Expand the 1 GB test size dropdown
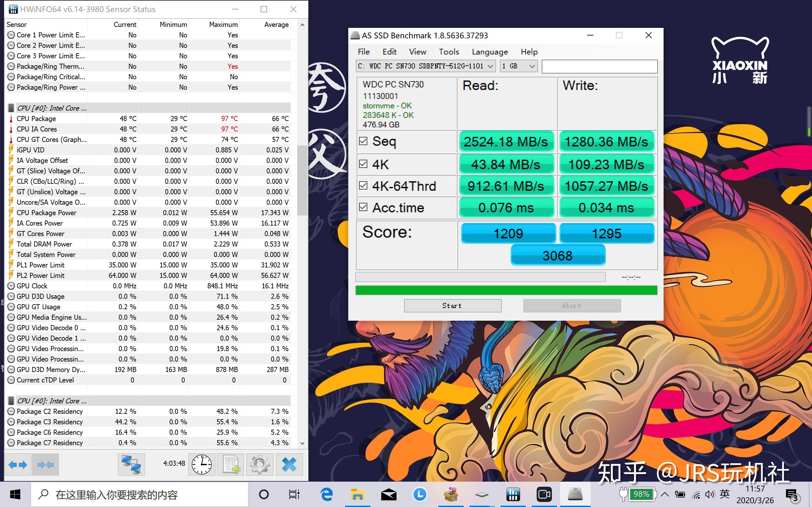Viewport: 812px width, 507px height. click(518, 66)
